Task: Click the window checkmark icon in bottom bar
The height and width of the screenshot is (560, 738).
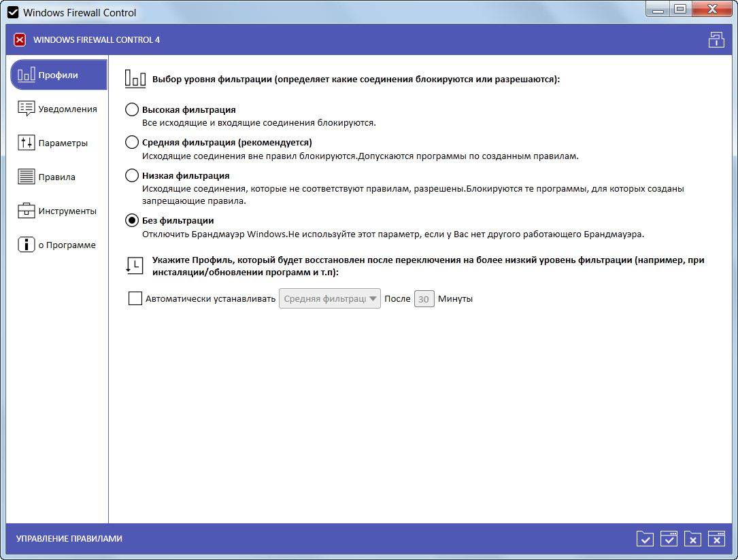Action: point(669,539)
